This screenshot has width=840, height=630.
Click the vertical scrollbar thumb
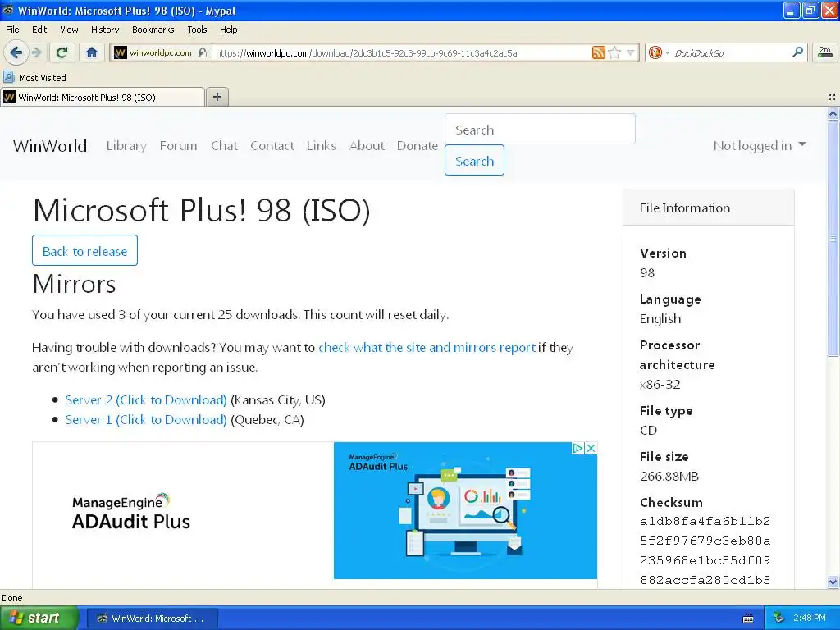[x=833, y=239]
